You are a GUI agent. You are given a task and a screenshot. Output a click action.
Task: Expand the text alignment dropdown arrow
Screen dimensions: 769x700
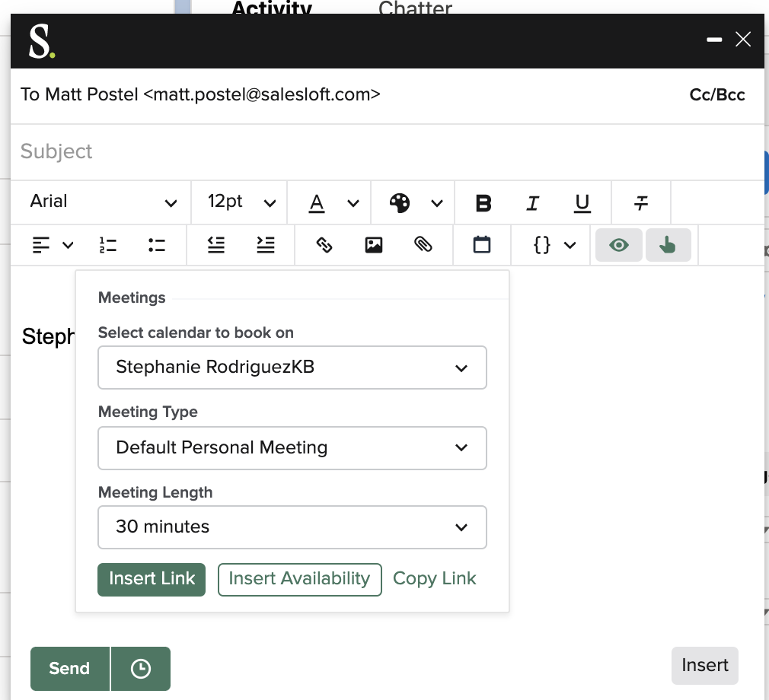coord(69,245)
